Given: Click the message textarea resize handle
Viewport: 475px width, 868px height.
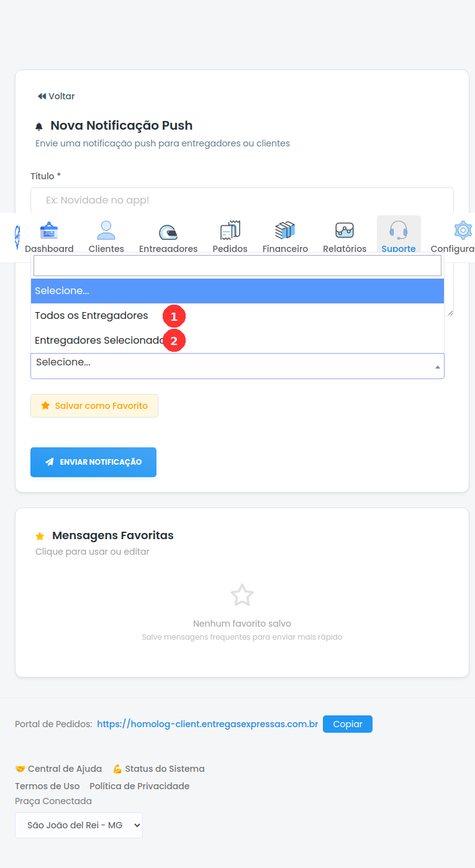Looking at the screenshot, I should 450,313.
